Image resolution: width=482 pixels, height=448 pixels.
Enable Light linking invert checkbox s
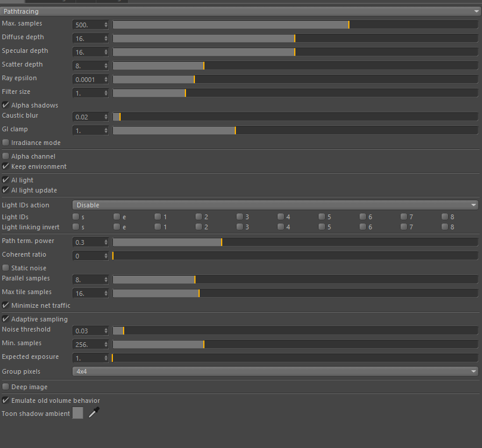(75, 227)
